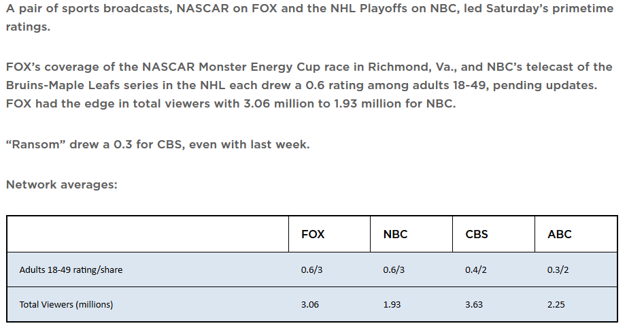Click the 'Adults 18-49 rating/share' row label
The image size is (644, 328).
coord(71,270)
